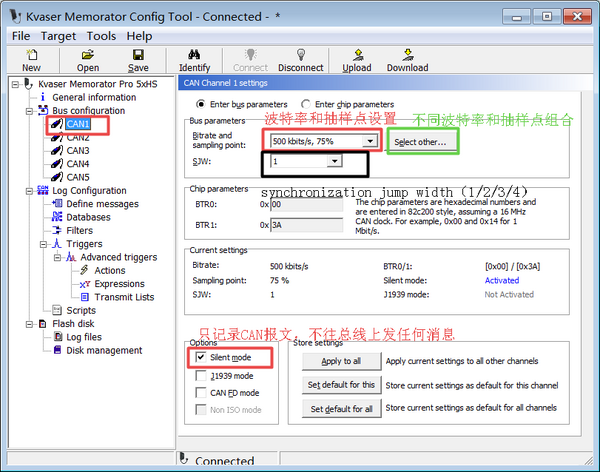
Task: Click the Upload toolbar icon
Action: (358, 55)
